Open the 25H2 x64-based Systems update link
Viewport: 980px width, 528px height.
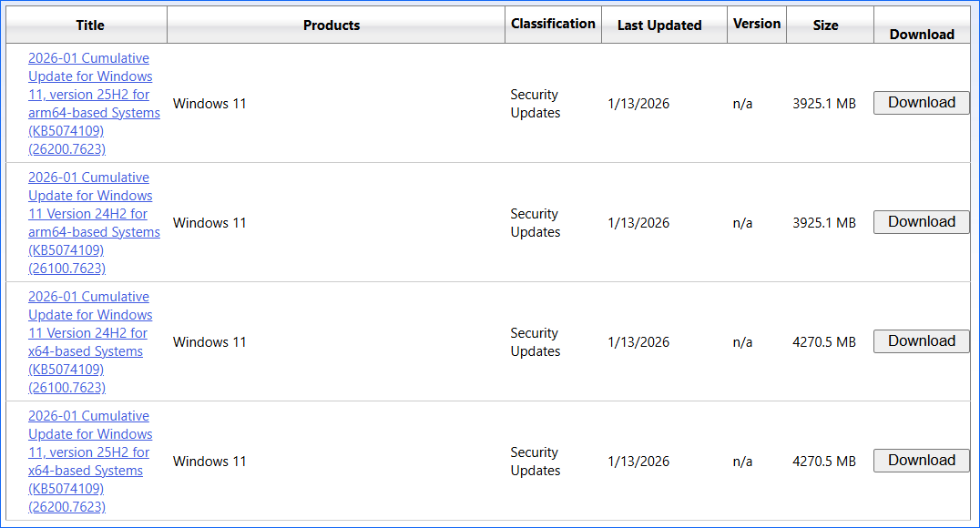88,461
